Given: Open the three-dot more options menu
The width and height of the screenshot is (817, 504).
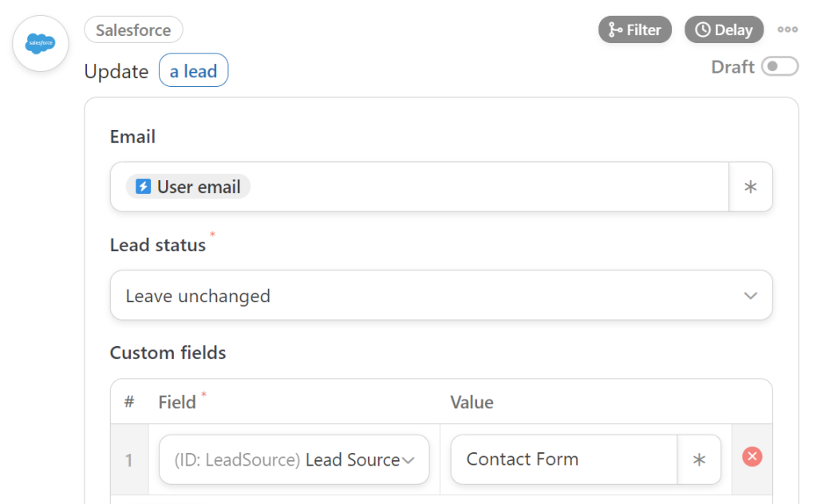Looking at the screenshot, I should pyautogui.click(x=787, y=30).
